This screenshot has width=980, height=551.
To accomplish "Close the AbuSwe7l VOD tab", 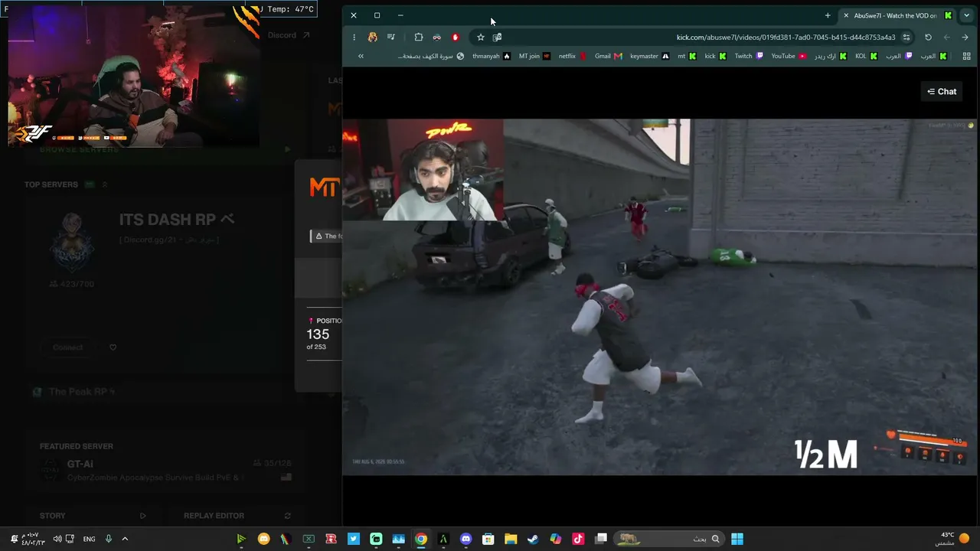I will pos(846,15).
